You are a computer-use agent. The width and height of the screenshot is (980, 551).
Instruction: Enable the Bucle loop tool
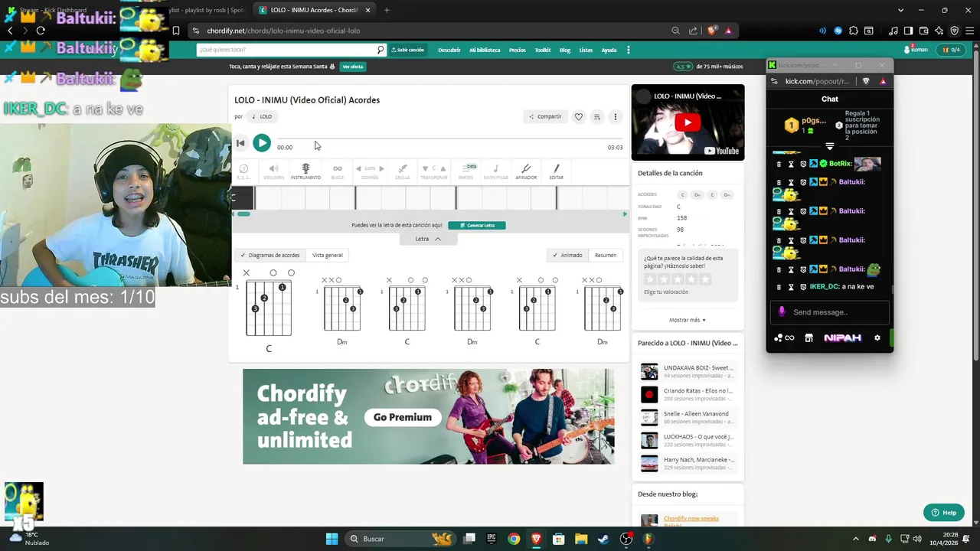click(x=338, y=171)
